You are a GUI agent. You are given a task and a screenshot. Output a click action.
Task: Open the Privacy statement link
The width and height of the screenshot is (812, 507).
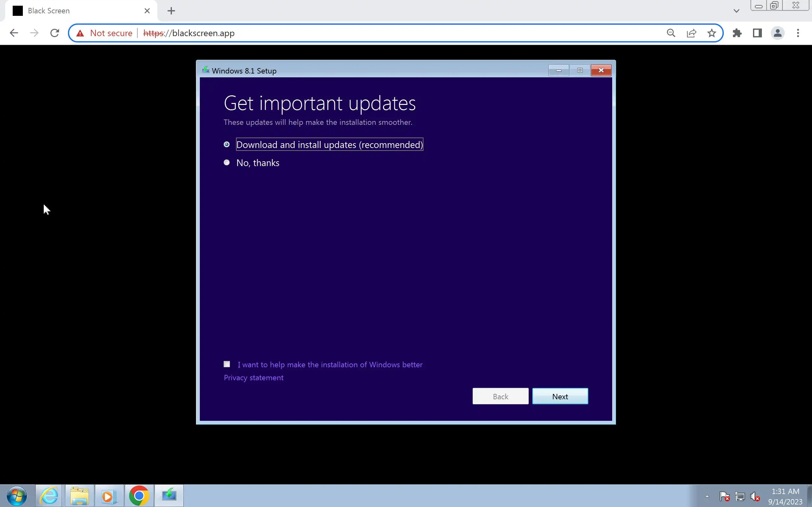(253, 378)
